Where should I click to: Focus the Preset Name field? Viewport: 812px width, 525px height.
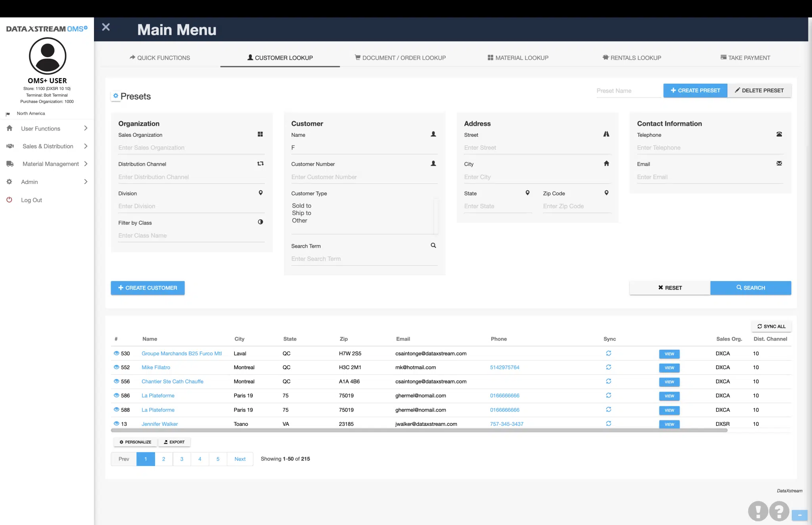click(x=628, y=91)
